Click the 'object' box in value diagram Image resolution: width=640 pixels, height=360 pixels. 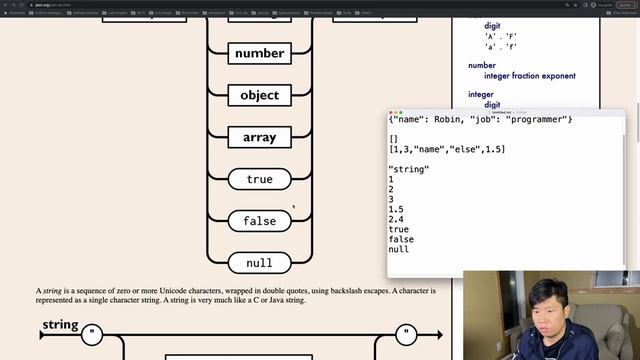pos(260,95)
